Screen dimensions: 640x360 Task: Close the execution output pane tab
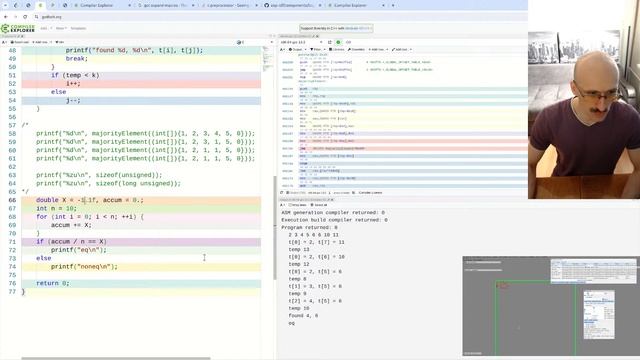coord(333,200)
